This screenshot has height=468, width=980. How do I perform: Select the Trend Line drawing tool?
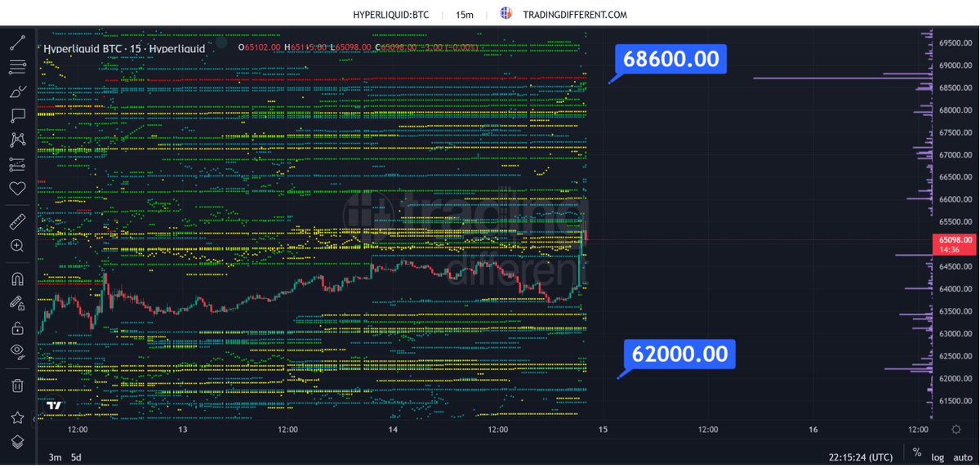tap(17, 42)
